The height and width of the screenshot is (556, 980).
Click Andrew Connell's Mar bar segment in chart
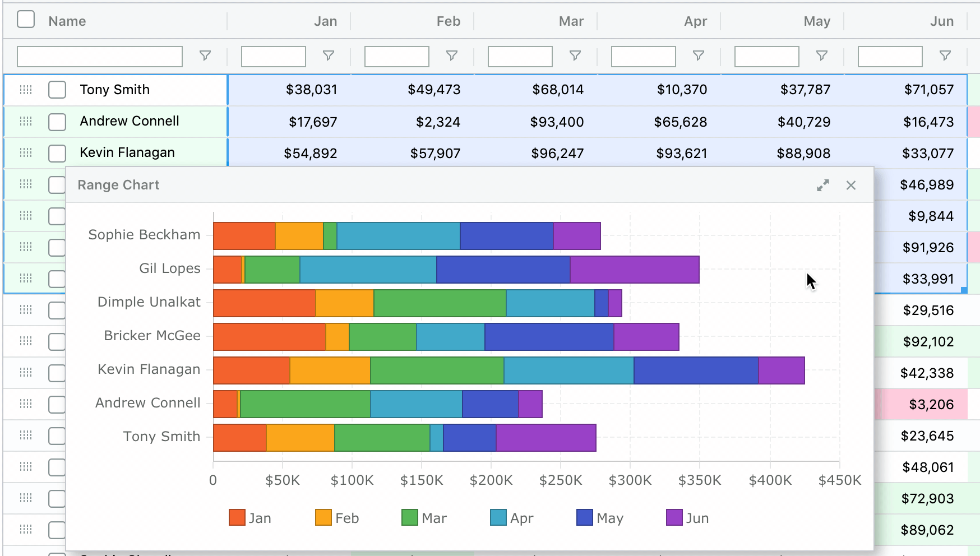306,404
